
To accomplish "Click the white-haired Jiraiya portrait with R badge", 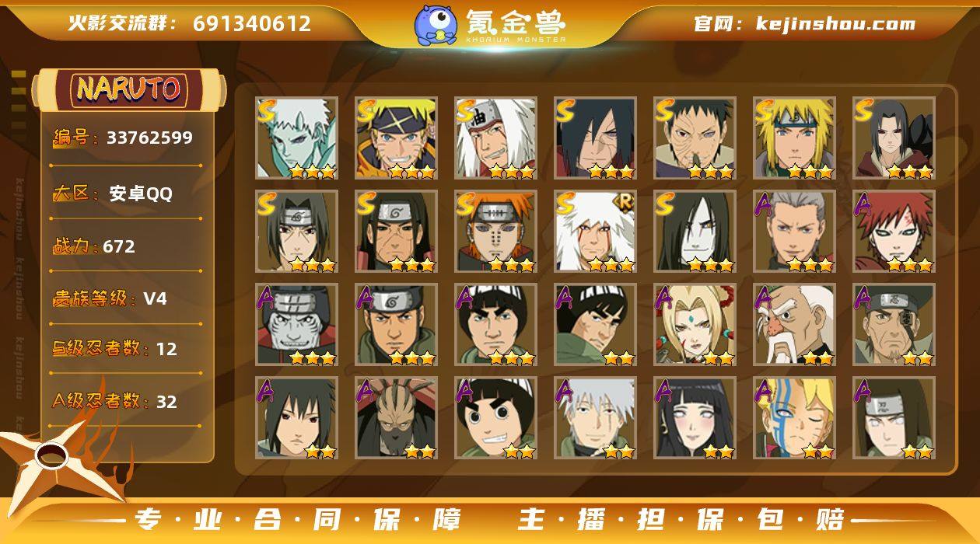I will coord(596,231).
